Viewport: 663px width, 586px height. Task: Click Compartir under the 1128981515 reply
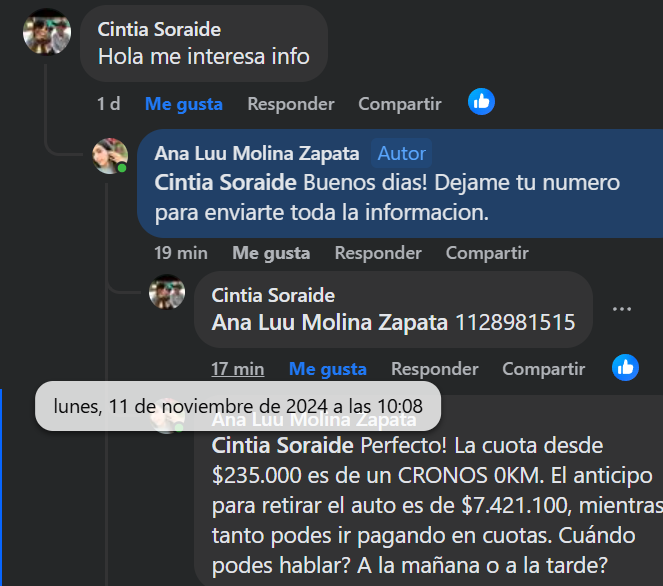pyautogui.click(x=544, y=369)
